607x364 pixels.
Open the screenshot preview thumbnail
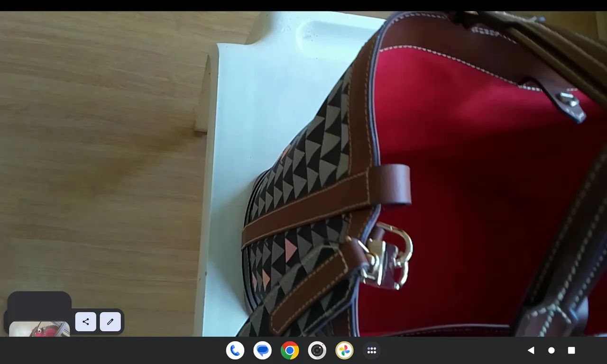coord(39,329)
